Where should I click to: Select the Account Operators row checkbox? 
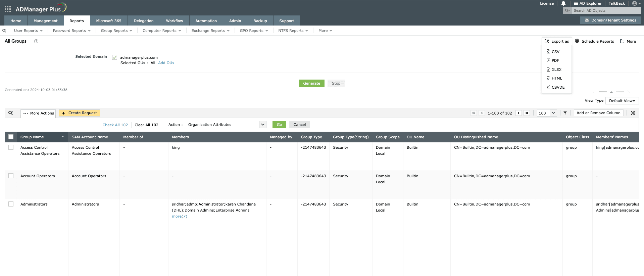pyautogui.click(x=11, y=176)
